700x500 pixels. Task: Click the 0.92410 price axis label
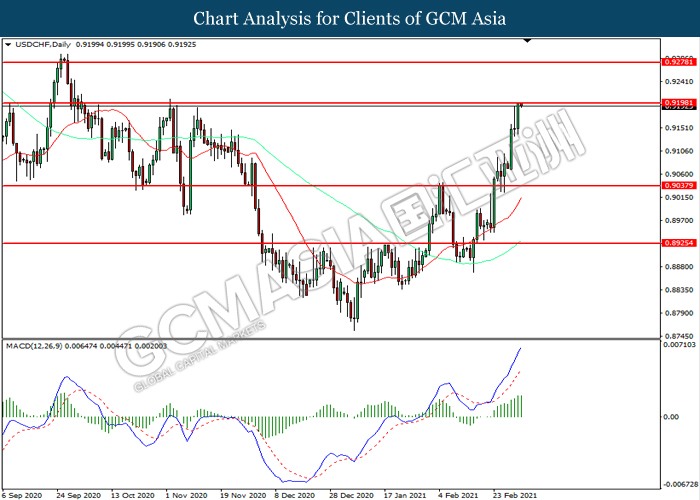679,82
